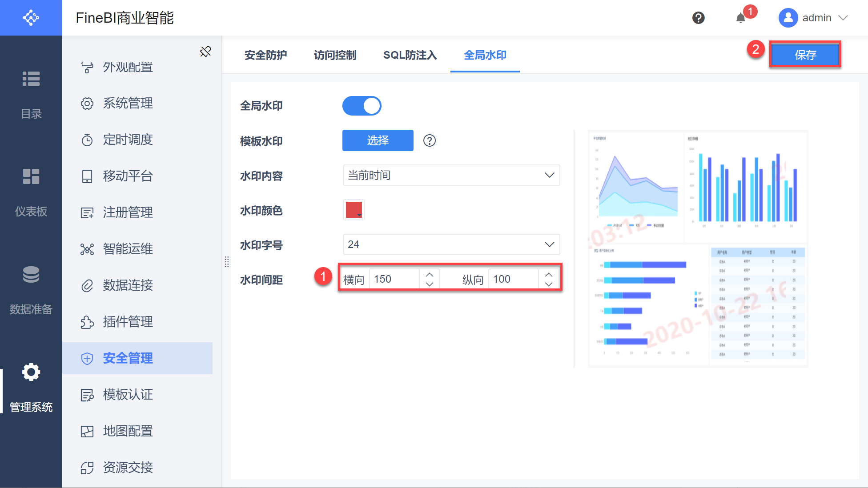The height and width of the screenshot is (488, 868).
Task: Click the template watermark help icon
Action: pos(429,140)
